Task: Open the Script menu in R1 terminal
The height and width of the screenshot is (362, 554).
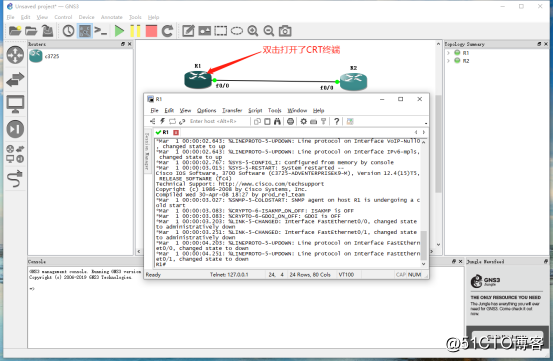Action: pos(255,111)
